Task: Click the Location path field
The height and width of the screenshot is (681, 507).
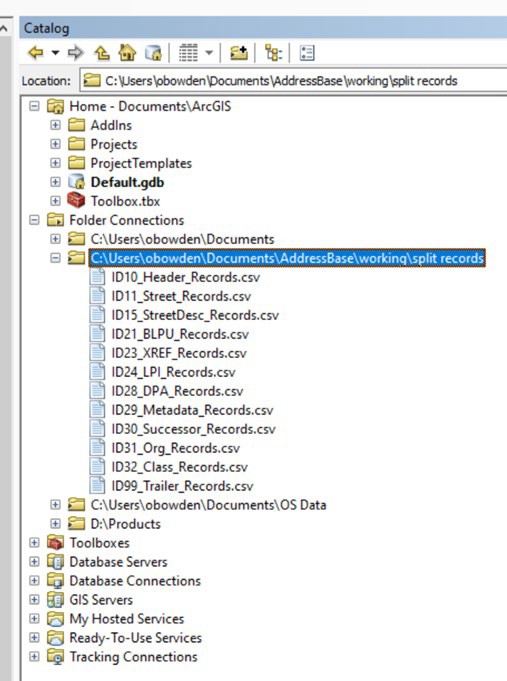Action: (293, 81)
